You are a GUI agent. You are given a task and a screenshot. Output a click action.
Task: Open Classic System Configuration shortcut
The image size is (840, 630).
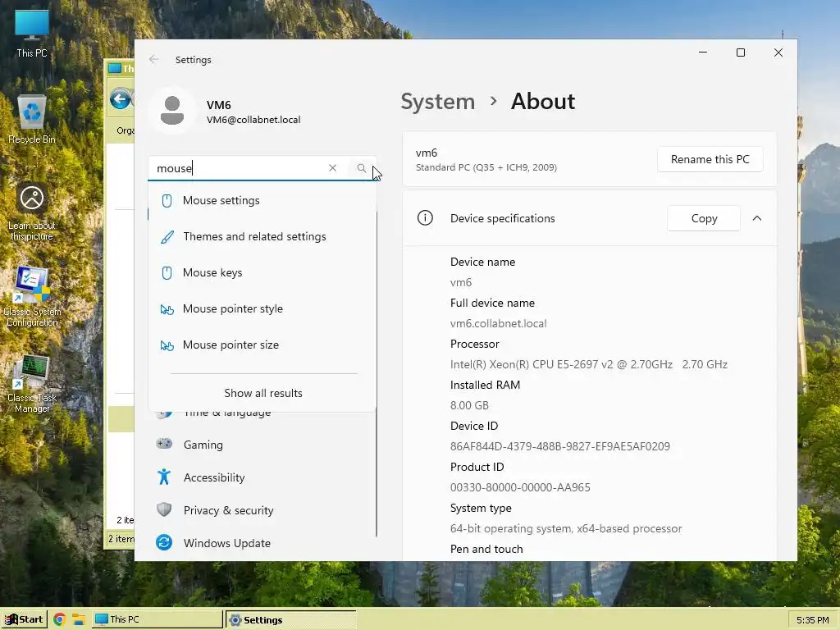click(x=32, y=296)
